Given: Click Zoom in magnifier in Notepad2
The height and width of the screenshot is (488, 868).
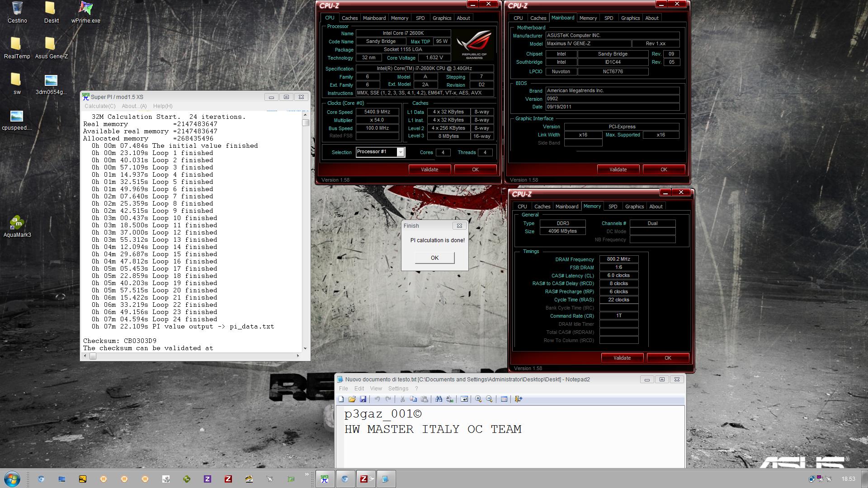Looking at the screenshot, I should 478,399.
